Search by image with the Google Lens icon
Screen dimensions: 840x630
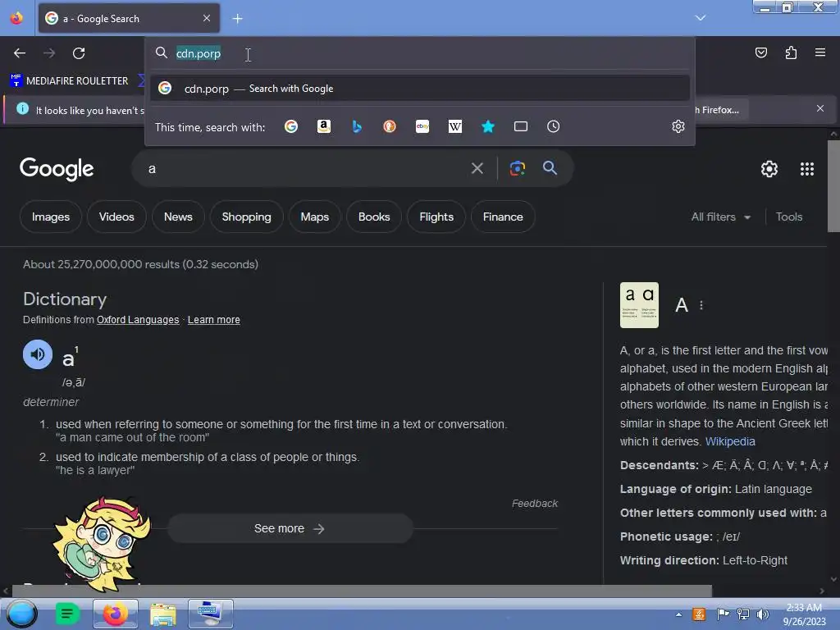(x=517, y=168)
